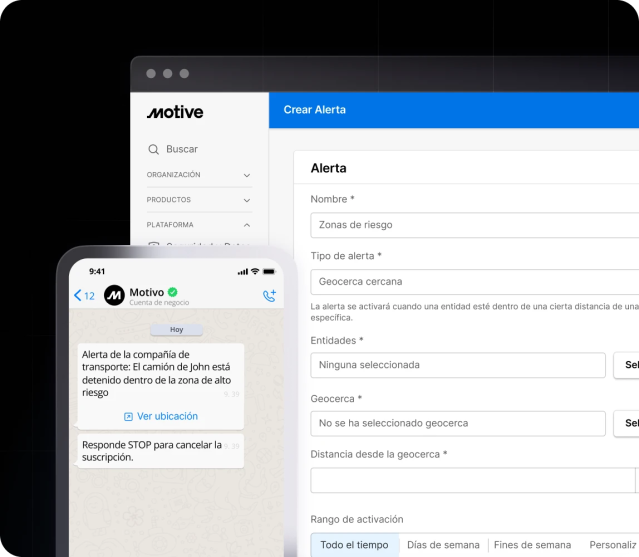Click the Crear Alerta header tab
The width and height of the screenshot is (639, 557).
coord(314,110)
